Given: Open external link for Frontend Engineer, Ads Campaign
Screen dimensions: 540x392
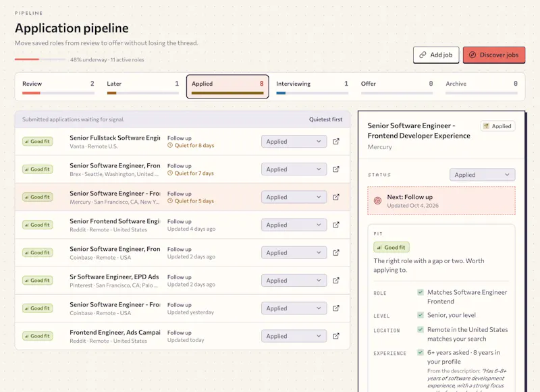Looking at the screenshot, I should pyautogui.click(x=335, y=336).
